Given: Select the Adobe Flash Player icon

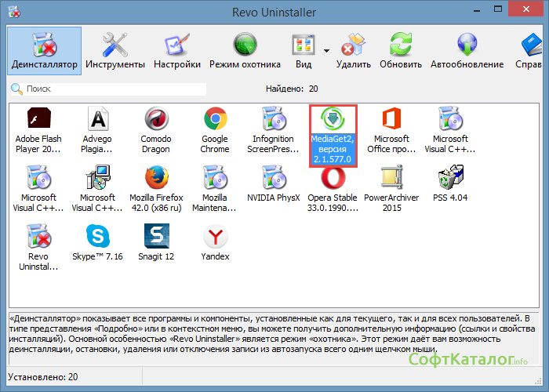Looking at the screenshot, I should click(39, 120).
